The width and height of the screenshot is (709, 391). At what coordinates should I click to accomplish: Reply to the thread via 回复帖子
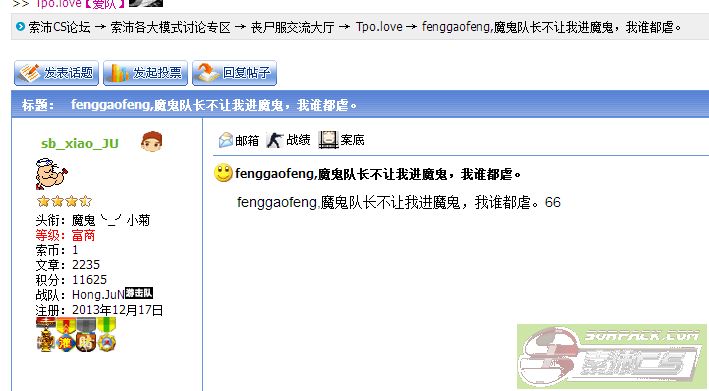234,73
